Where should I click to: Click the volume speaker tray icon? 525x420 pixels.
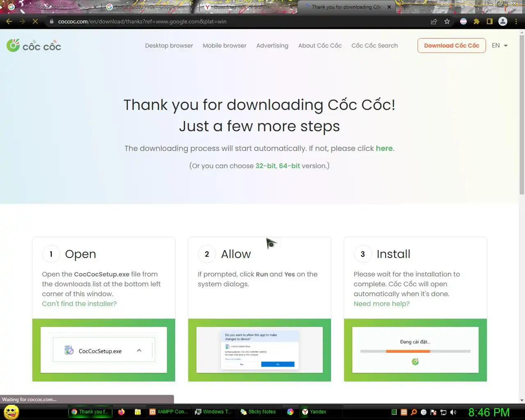pyautogui.click(x=453, y=412)
